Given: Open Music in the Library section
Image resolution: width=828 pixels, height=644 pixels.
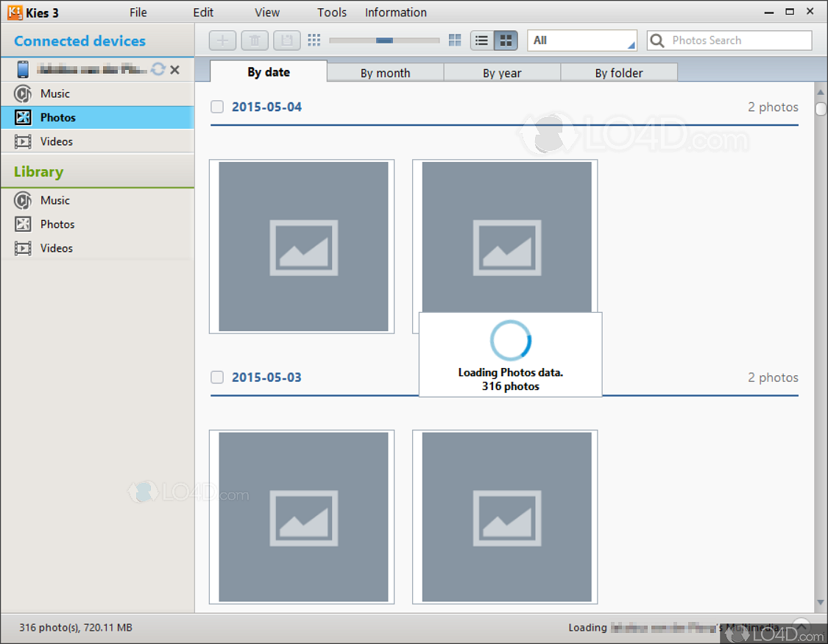Looking at the screenshot, I should (98, 200).
